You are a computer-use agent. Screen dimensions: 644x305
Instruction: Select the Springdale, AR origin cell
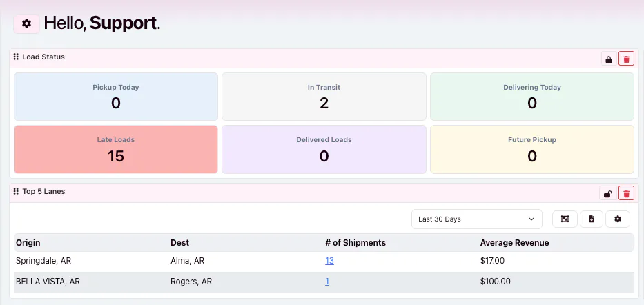[x=43, y=261]
